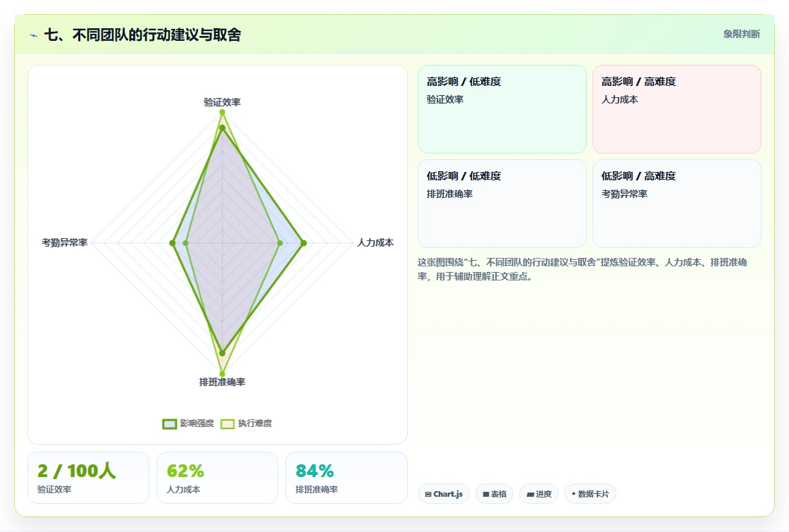789x532 pixels.
Task: Click the 人力成本 radar axis label
Action: click(x=375, y=242)
